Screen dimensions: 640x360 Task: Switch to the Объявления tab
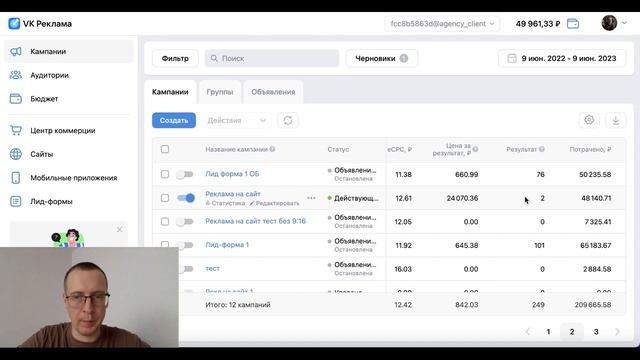273,92
